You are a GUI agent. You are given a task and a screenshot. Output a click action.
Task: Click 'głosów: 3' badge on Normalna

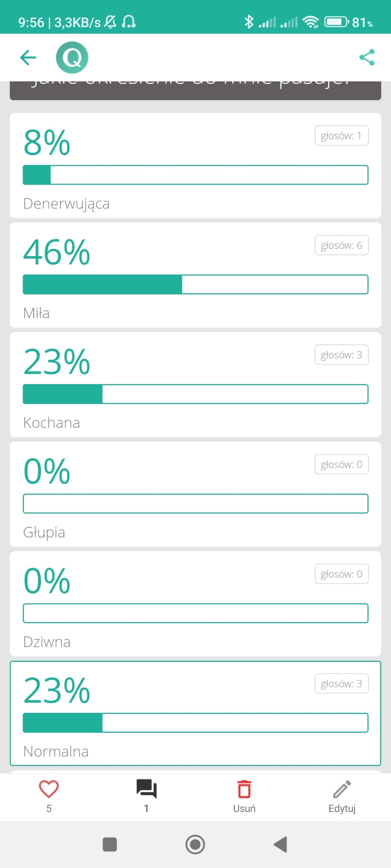pos(342,684)
